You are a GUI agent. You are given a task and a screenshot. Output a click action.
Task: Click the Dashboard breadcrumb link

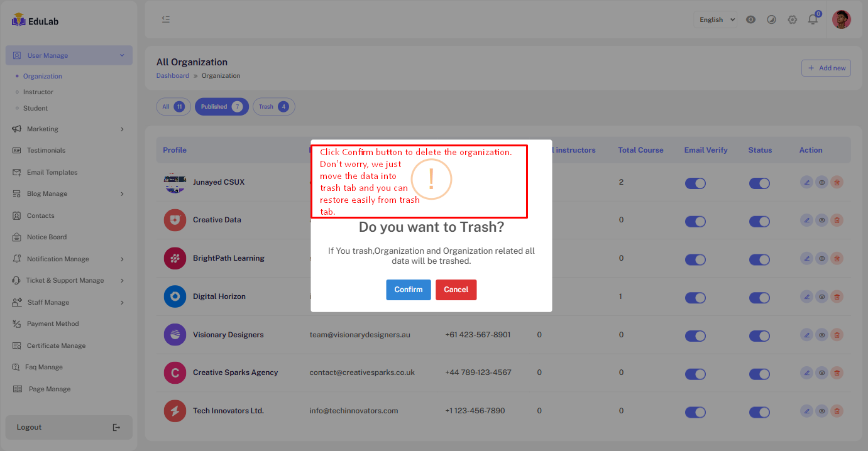click(172, 75)
